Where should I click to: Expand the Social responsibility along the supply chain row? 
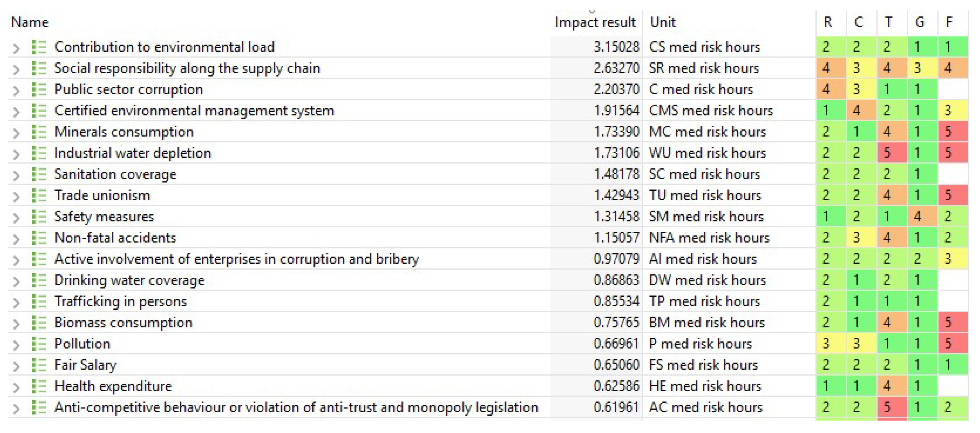[x=16, y=69]
